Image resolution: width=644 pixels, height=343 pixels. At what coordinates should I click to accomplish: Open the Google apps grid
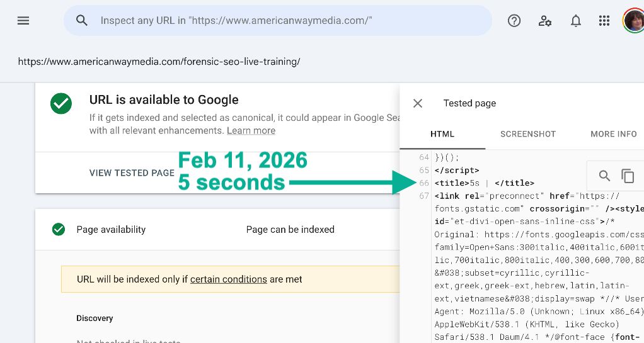point(604,21)
